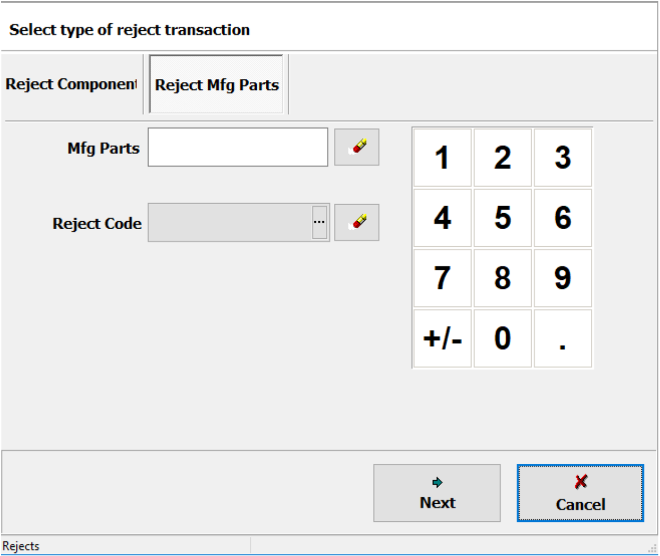
Task: Click the Reject Code field
Action: click(x=229, y=222)
